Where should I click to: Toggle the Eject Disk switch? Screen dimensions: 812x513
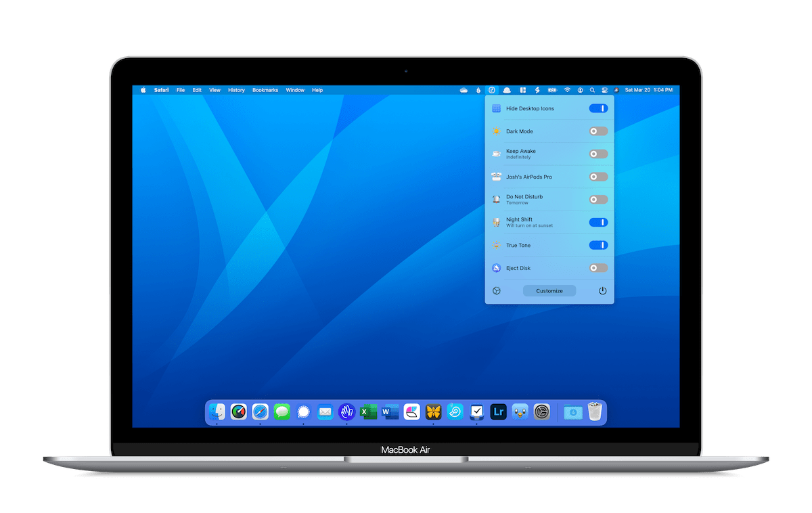(598, 268)
